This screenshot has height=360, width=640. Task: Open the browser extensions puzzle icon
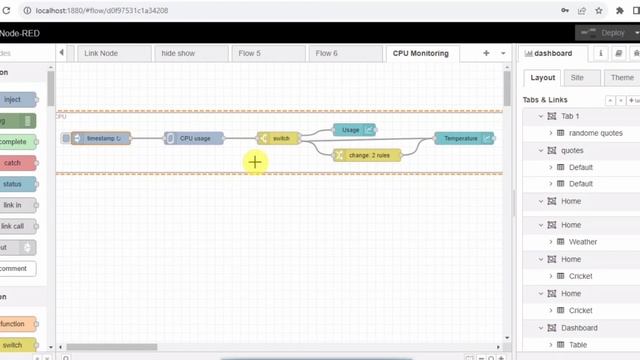pos(620,11)
